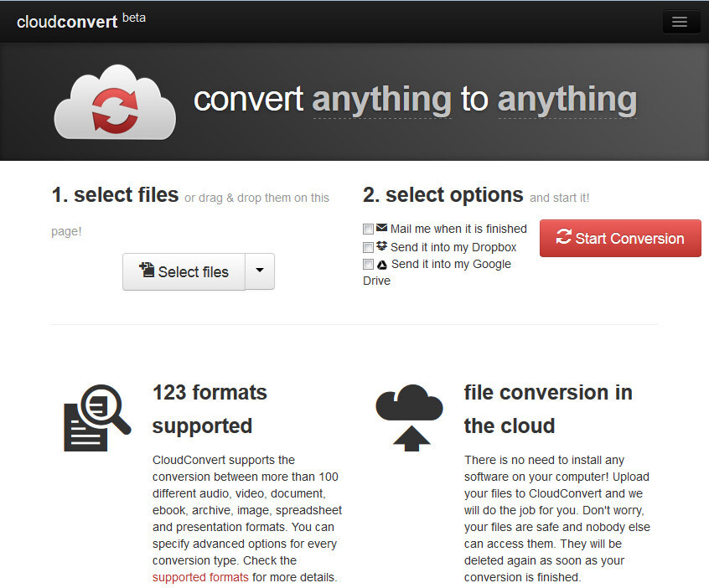The image size is (709, 588).
Task: Click the conversion arrows icon on Start Conversion
Action: (567, 238)
